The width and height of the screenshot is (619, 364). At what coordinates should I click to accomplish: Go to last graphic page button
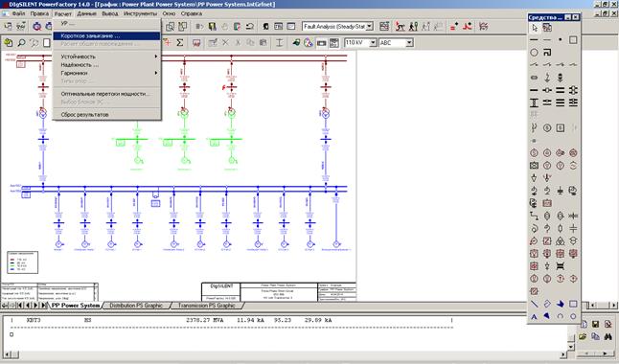pyautogui.click(x=44, y=306)
